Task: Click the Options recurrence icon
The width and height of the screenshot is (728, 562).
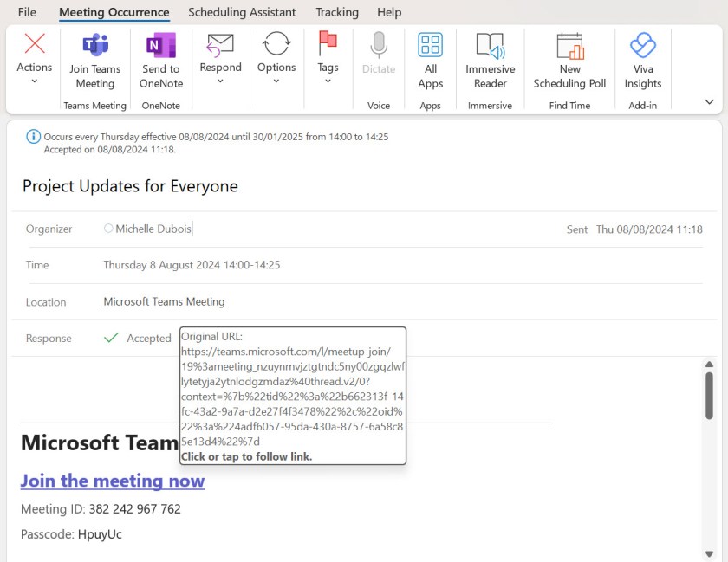Action: coord(276,43)
